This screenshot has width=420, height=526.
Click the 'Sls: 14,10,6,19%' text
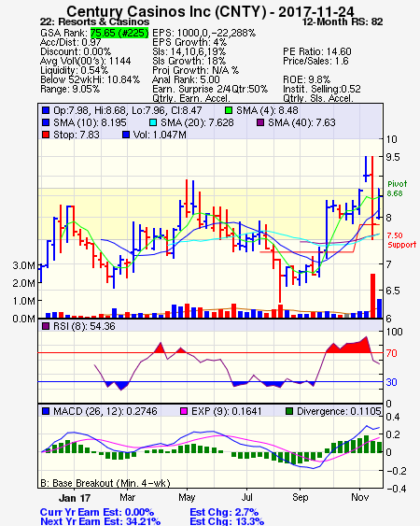point(189,51)
